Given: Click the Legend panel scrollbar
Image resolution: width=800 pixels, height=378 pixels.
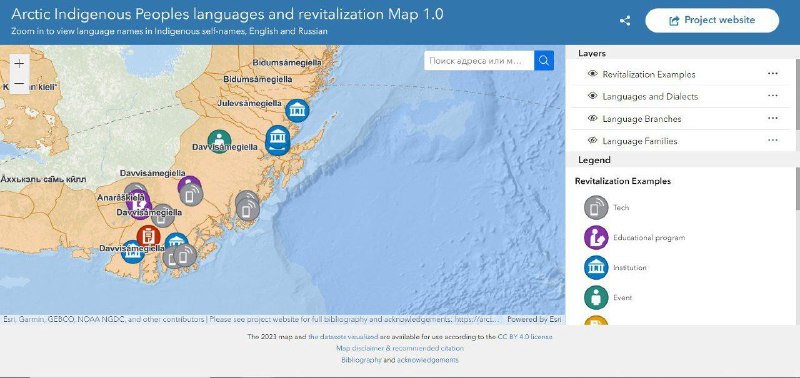Looking at the screenshot, I should pos(797,189).
